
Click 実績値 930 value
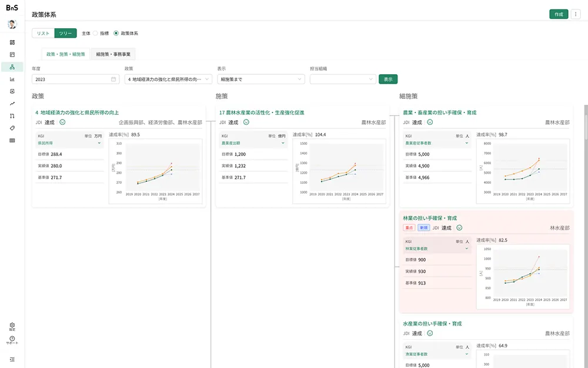422,271
